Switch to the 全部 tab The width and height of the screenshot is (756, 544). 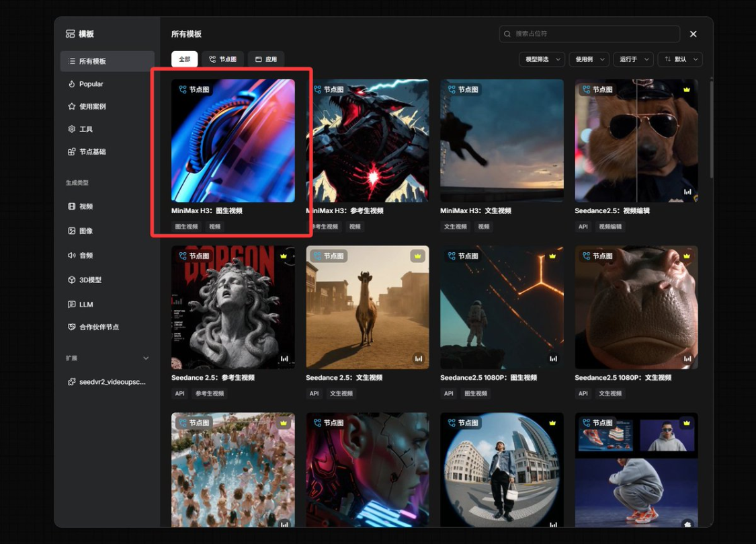pyautogui.click(x=185, y=59)
